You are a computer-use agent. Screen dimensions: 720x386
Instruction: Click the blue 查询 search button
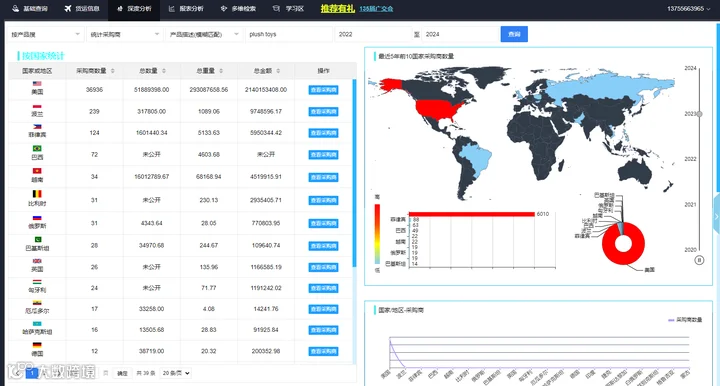[514, 34]
